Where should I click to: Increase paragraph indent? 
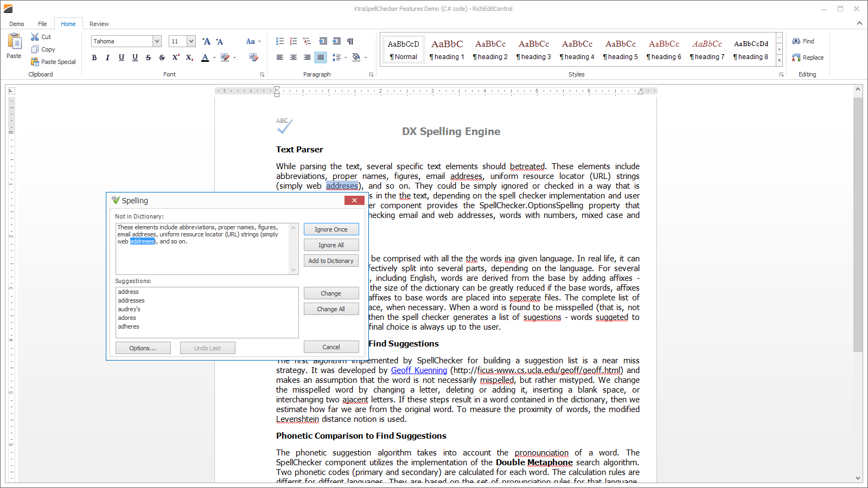tap(337, 41)
